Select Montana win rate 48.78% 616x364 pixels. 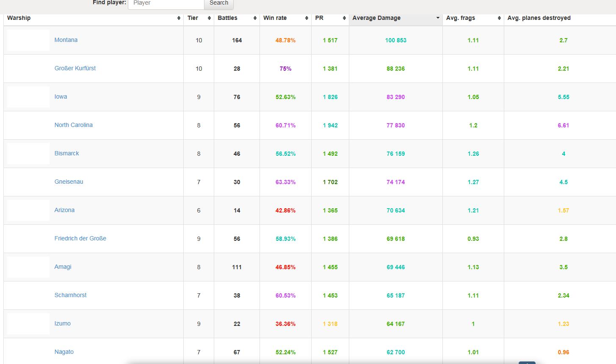point(285,40)
